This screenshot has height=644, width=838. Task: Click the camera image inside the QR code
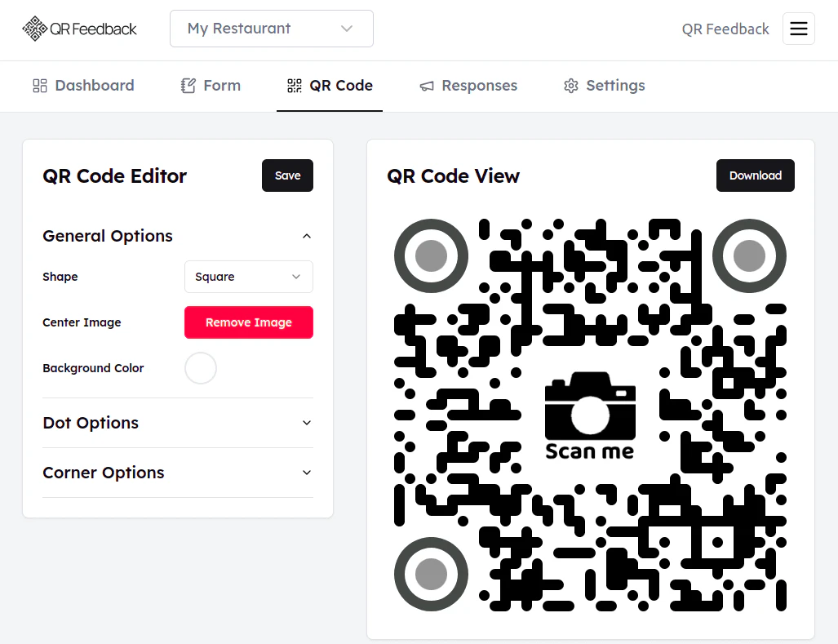pyautogui.click(x=590, y=406)
